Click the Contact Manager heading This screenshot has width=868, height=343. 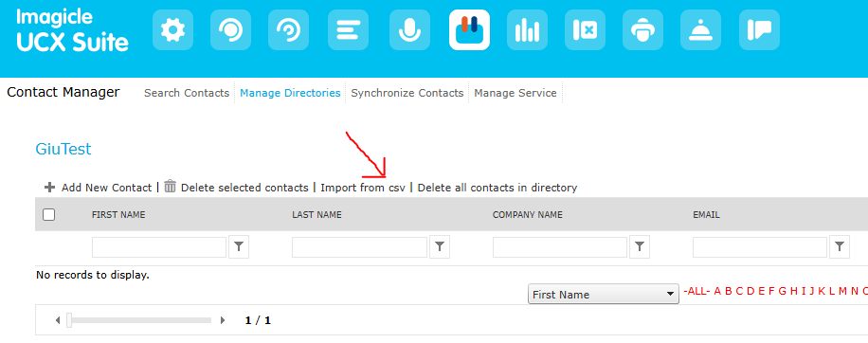pyautogui.click(x=63, y=92)
